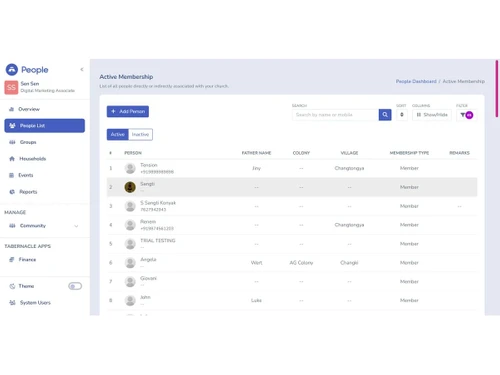Image resolution: width=500 pixels, height=375 pixels.
Task: Click the search by name input field
Action: [335, 115]
